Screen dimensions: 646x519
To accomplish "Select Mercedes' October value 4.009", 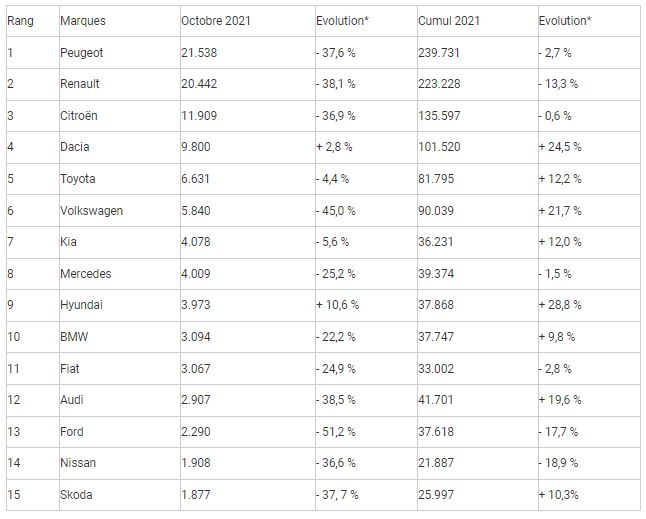I will coord(196,274).
